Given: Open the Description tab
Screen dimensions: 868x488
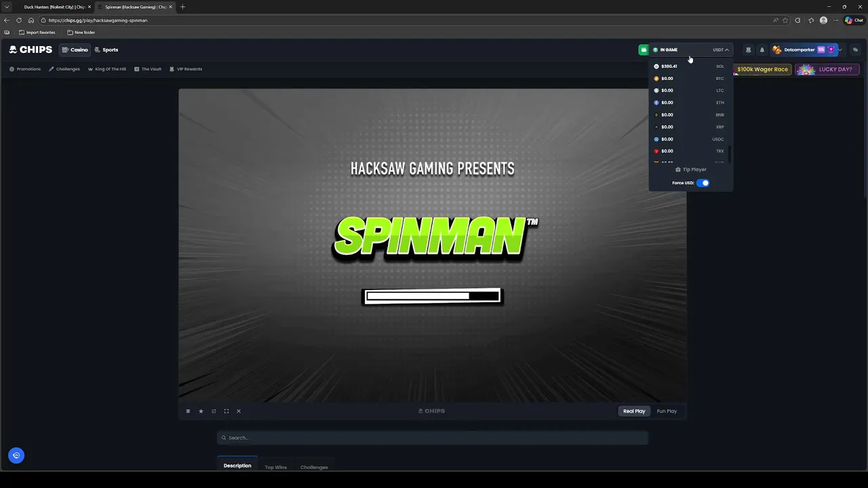Looking at the screenshot, I should pos(237,466).
